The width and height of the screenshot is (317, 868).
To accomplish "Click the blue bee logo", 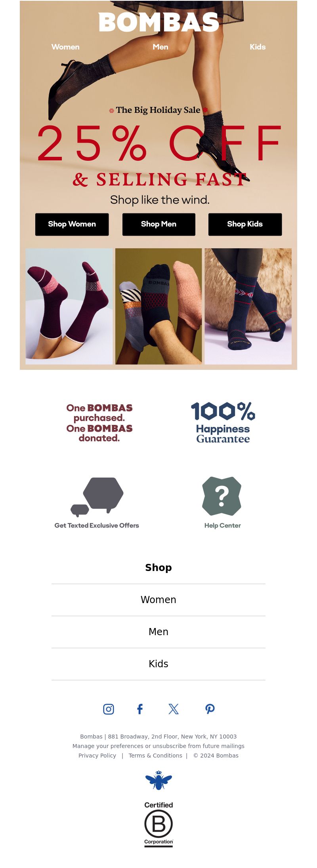I will [x=158, y=780].
